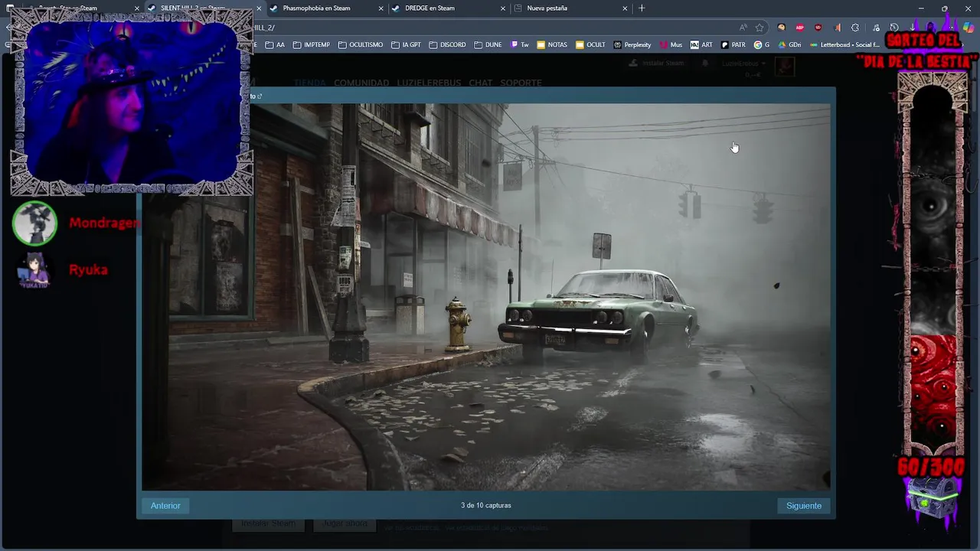Viewport: 980px width, 551px height.
Task: Open the DISCORD bookmark folder
Action: [447, 45]
